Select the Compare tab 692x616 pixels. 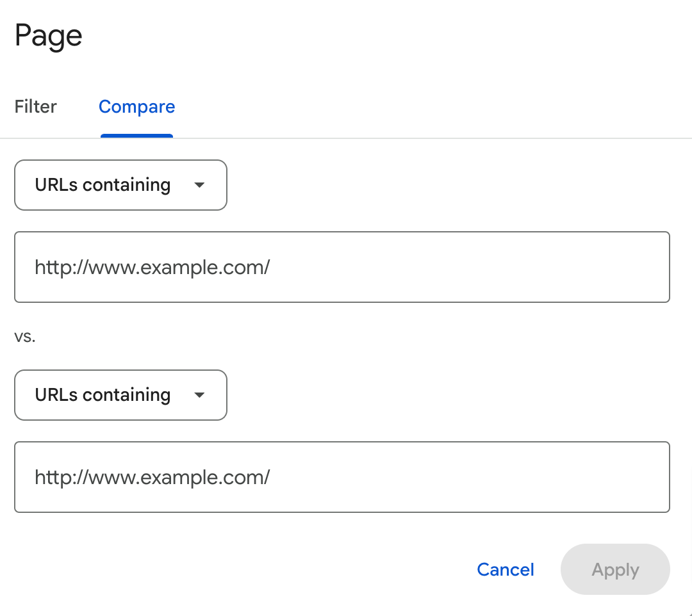point(136,106)
